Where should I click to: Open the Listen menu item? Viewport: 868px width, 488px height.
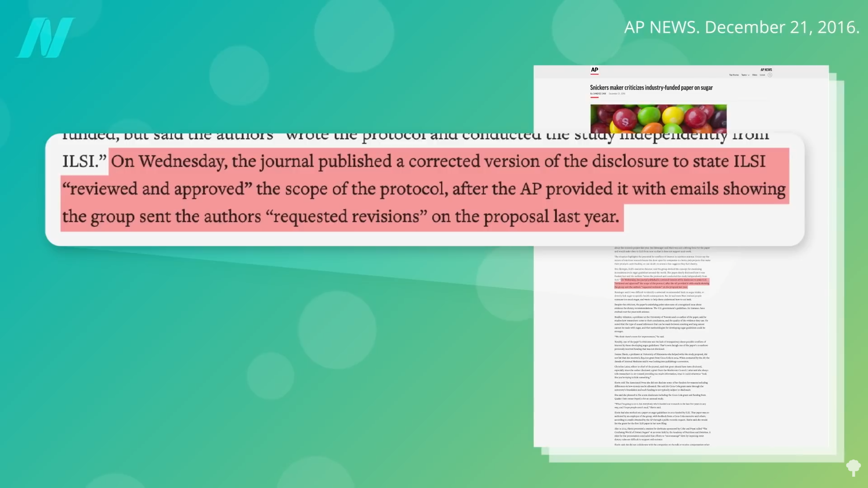[x=762, y=75]
